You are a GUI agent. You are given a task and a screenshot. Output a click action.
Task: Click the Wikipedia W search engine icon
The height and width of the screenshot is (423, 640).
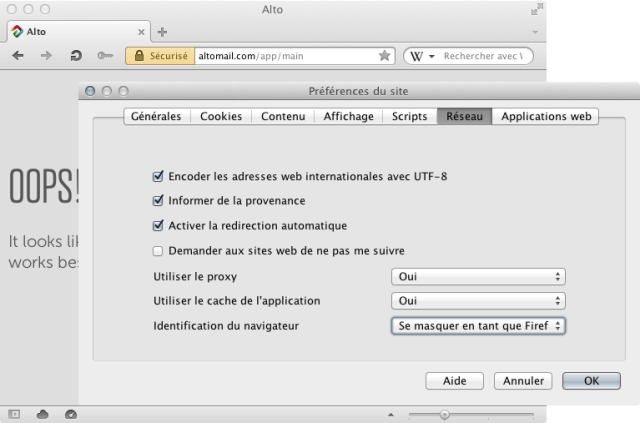pos(416,56)
